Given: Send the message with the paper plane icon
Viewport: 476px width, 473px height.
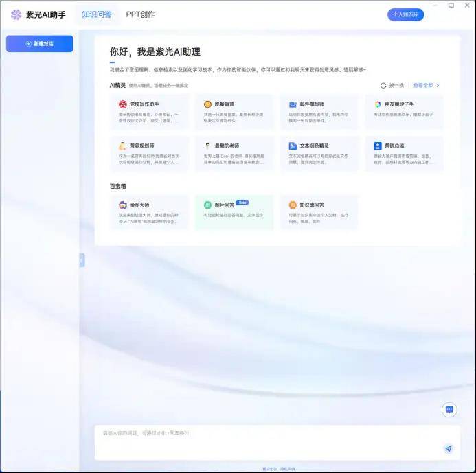Looking at the screenshot, I should click(449, 449).
